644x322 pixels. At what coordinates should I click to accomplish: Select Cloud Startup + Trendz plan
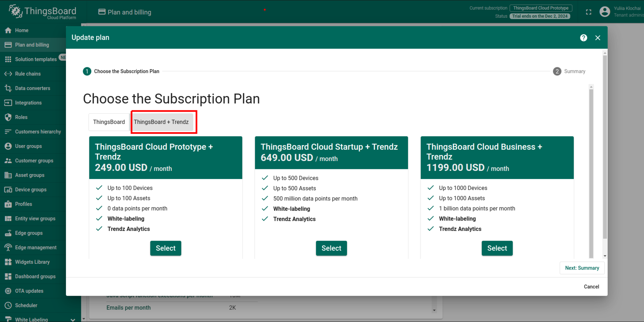tap(331, 248)
